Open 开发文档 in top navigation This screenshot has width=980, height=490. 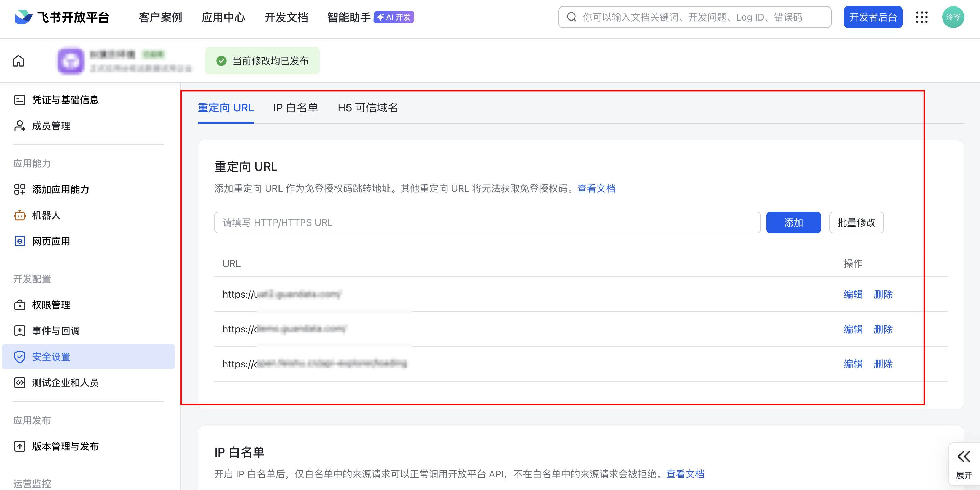286,17
